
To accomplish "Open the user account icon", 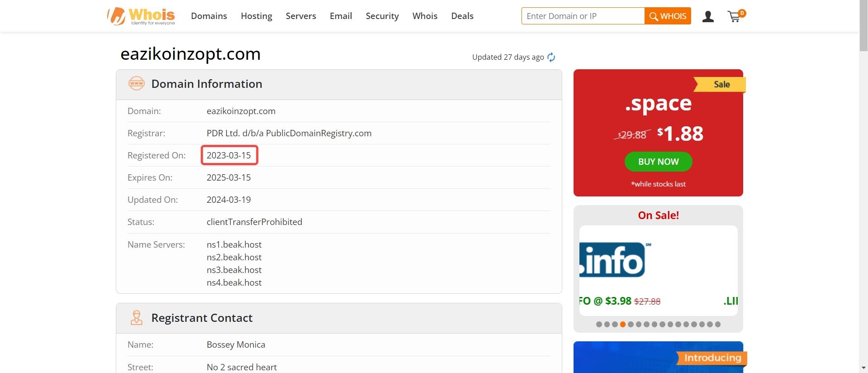I will pos(708,17).
